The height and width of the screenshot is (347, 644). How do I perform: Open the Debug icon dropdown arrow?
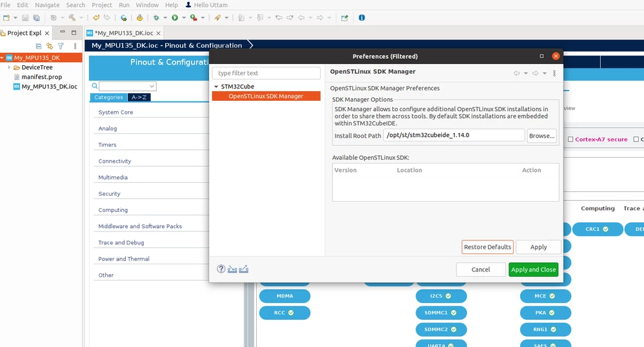tap(165, 17)
